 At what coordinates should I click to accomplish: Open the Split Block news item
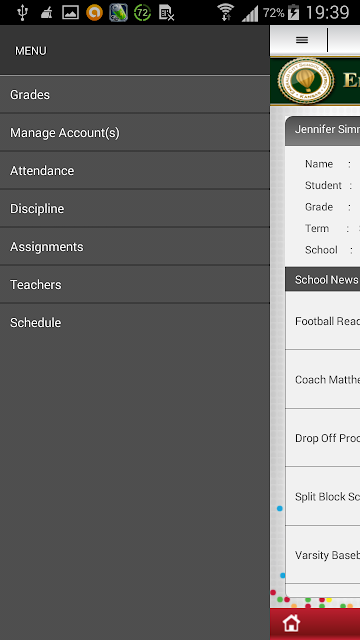[322, 496]
